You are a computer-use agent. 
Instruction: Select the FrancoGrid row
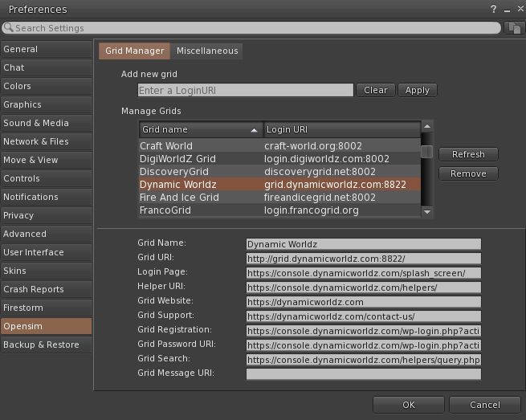pyautogui.click(x=279, y=210)
